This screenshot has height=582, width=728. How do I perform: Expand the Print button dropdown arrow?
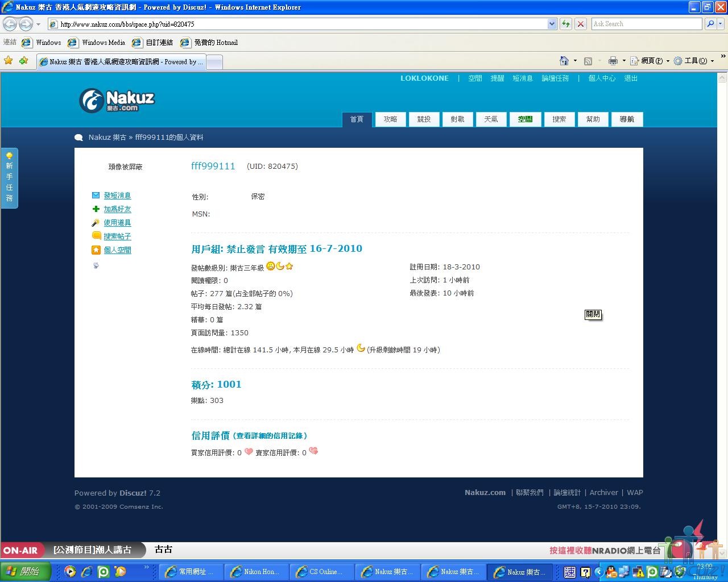tap(624, 61)
